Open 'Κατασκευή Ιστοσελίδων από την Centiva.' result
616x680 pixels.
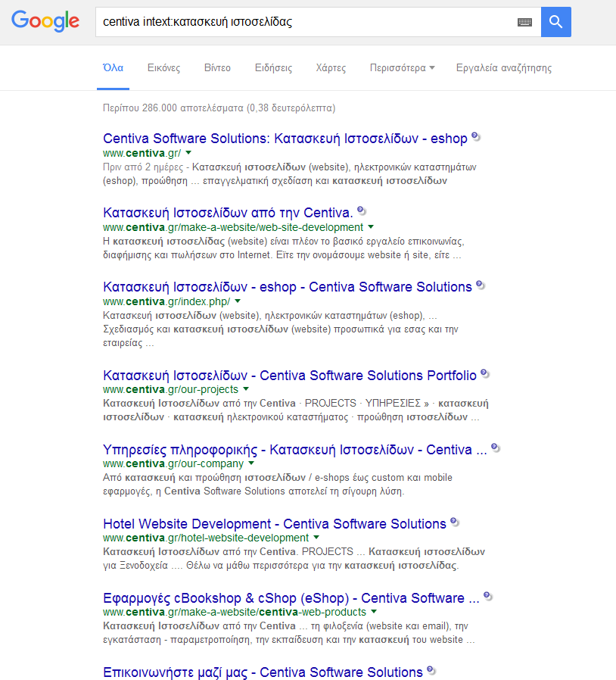[228, 213]
